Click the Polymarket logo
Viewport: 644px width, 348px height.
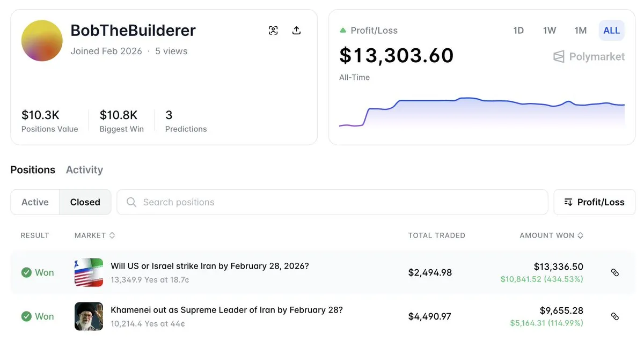tap(589, 56)
